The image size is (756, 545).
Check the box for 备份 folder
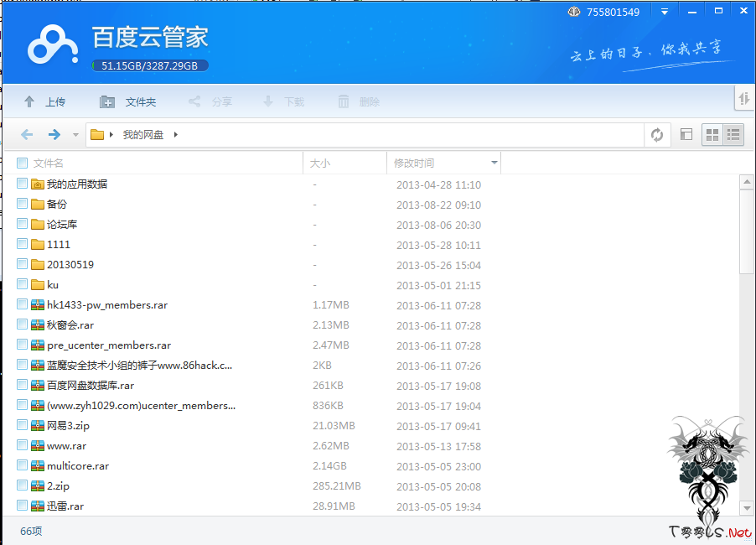coord(22,204)
